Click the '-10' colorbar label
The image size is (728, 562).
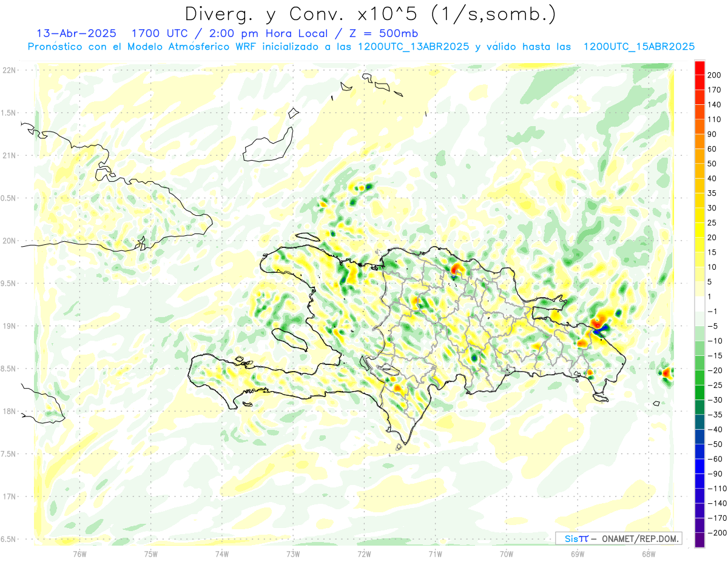pyautogui.click(x=715, y=341)
